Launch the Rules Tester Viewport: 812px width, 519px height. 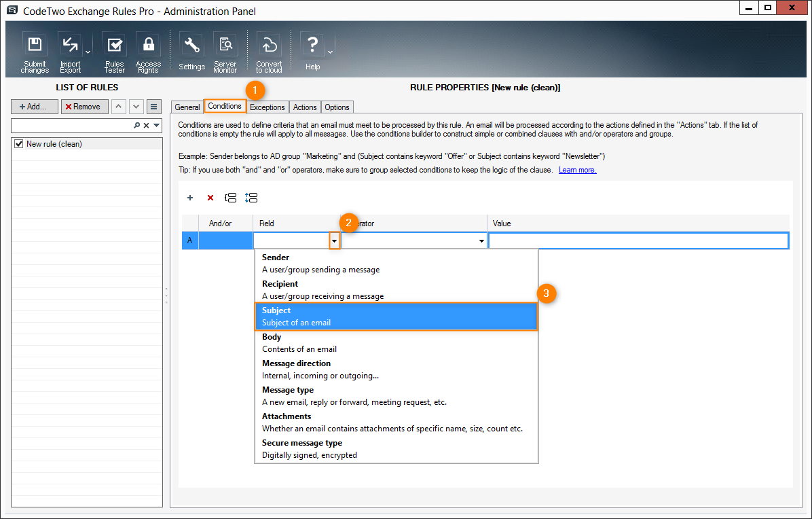(x=115, y=53)
